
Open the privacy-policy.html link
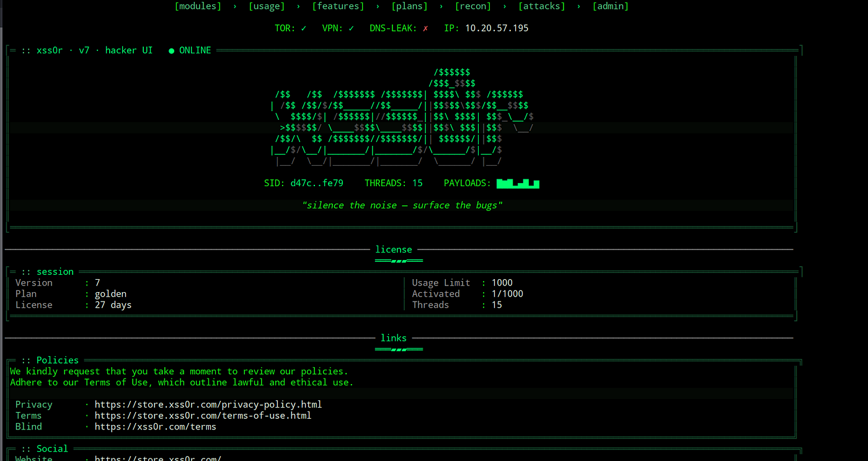coord(208,405)
